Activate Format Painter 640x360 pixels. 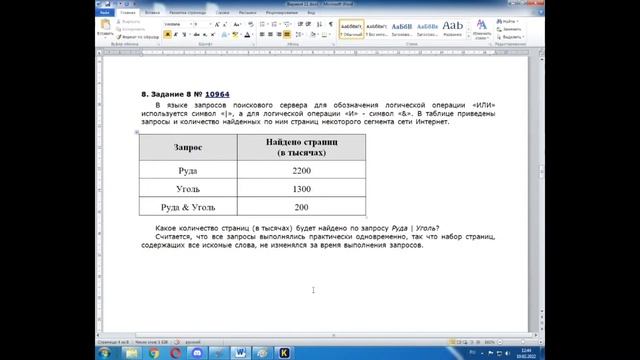pos(138,37)
